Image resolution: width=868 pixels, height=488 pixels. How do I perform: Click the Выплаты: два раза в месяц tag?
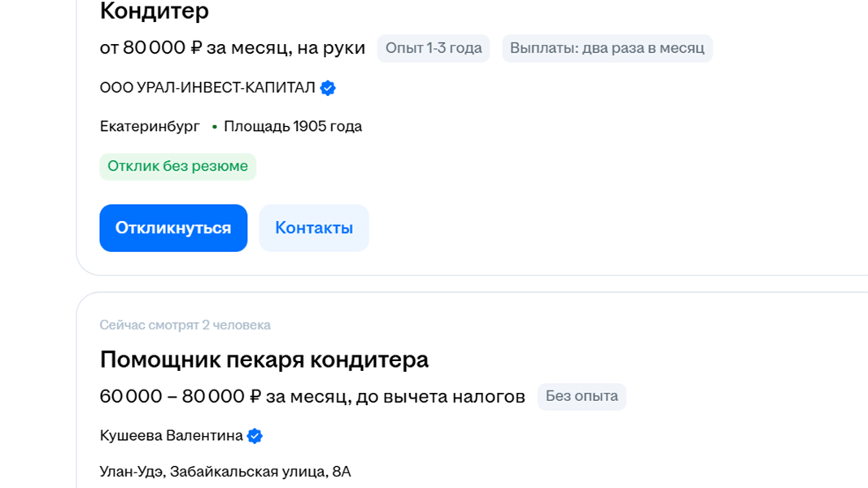[x=607, y=48]
